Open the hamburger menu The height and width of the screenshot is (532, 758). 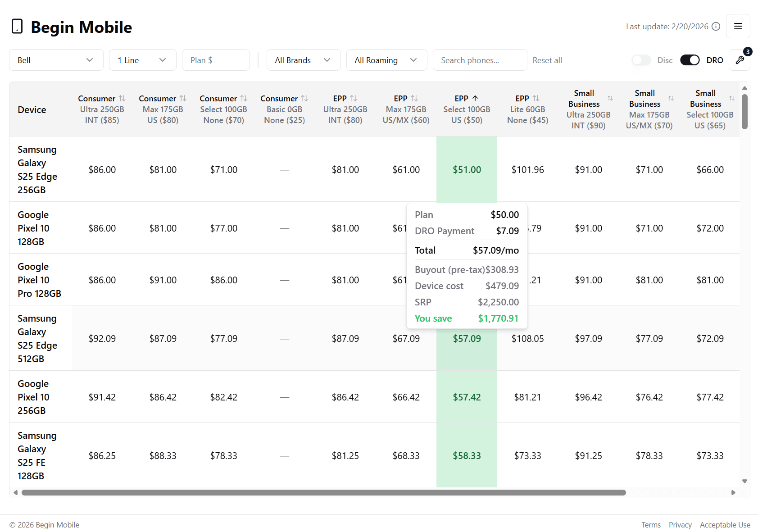point(738,26)
